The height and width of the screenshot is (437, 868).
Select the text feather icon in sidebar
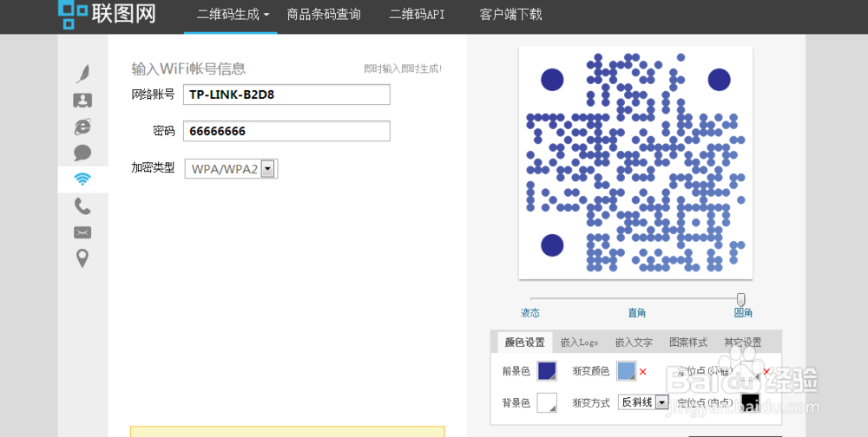pyautogui.click(x=82, y=74)
